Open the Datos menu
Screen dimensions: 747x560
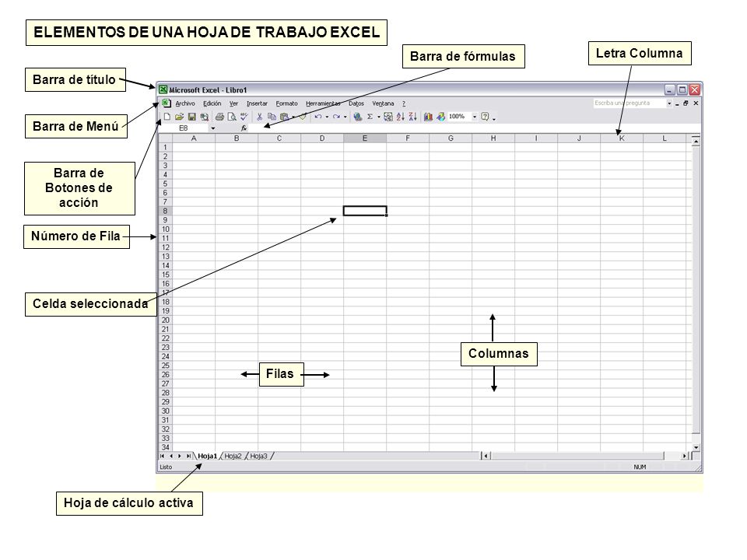(356, 103)
